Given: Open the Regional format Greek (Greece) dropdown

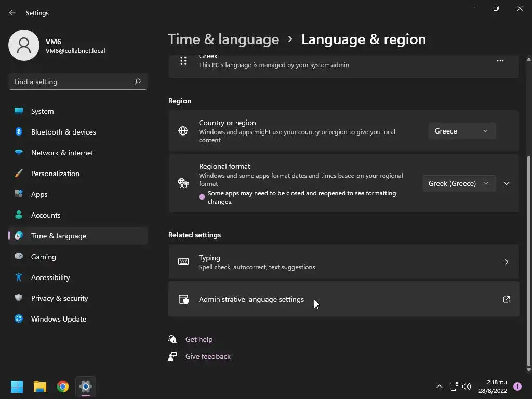Looking at the screenshot, I should tap(459, 183).
